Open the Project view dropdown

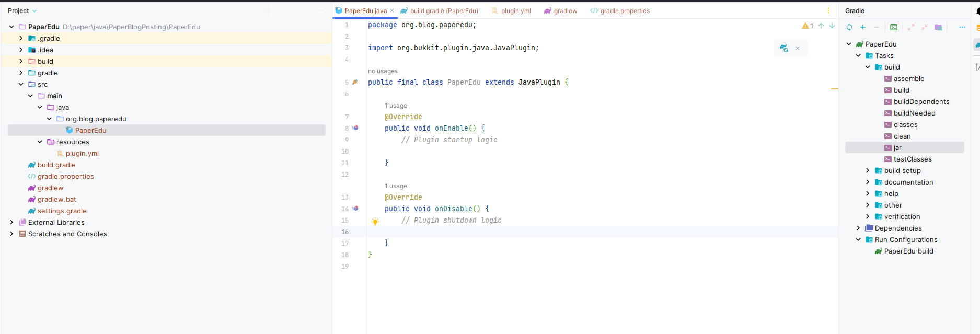tap(22, 10)
